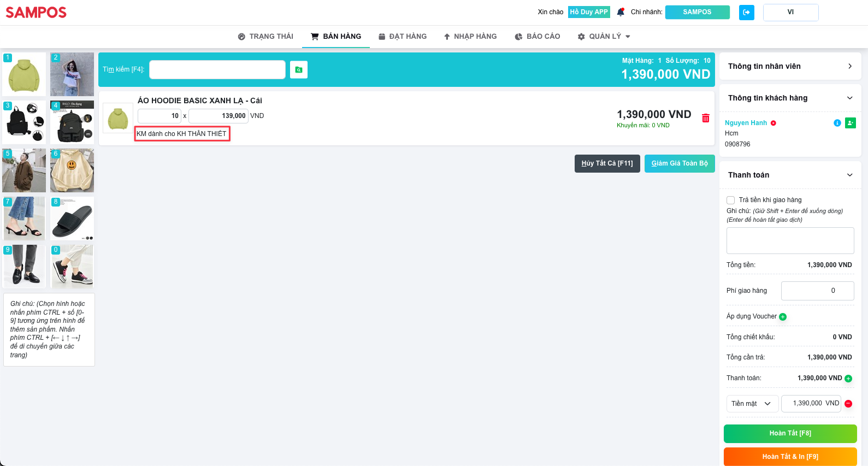Click Hoàn Tất & In [F9] button
The height and width of the screenshot is (466, 868).
[x=790, y=457]
